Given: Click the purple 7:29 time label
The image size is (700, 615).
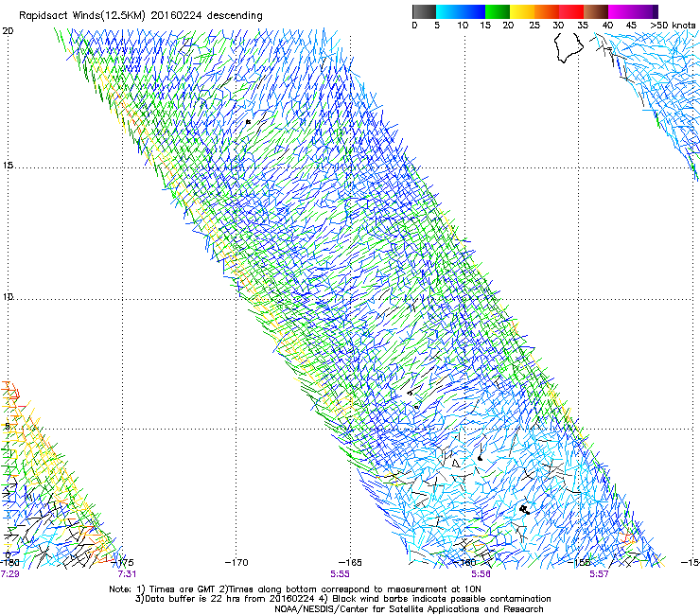Looking at the screenshot, I should tap(9, 574).
